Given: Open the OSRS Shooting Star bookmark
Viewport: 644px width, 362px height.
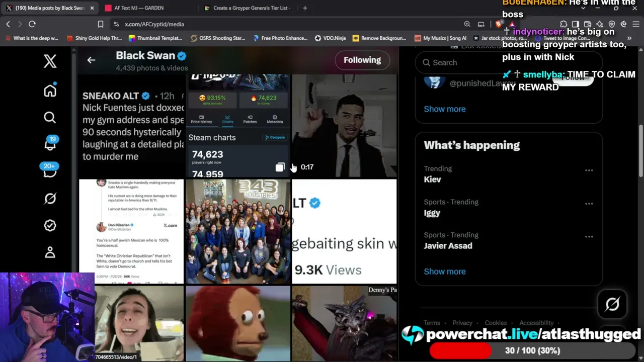Looking at the screenshot, I should coord(218,38).
